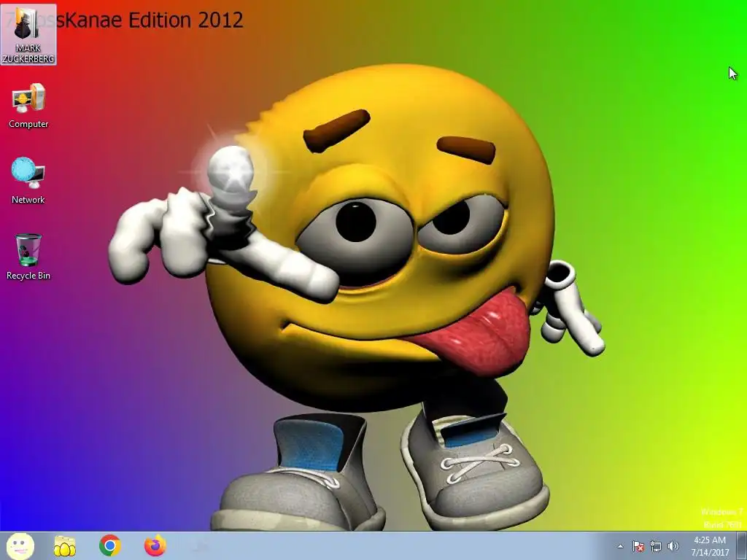The width and height of the screenshot is (747, 560).
Task: Open the MARK ZUCKERBERG desktop icon
Action: (x=28, y=35)
